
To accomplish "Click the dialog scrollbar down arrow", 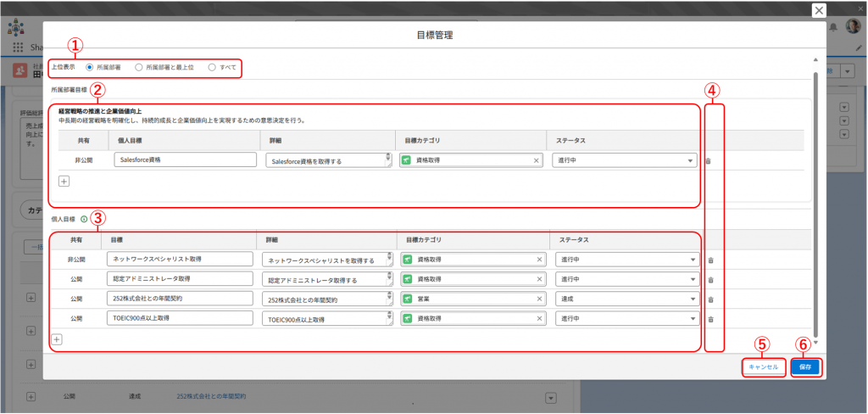I will 816,343.
